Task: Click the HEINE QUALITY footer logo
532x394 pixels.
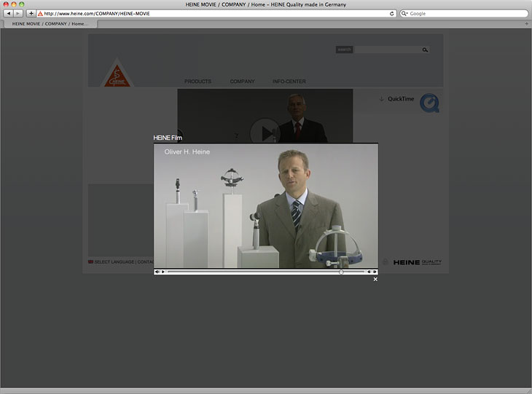Action: tap(418, 262)
